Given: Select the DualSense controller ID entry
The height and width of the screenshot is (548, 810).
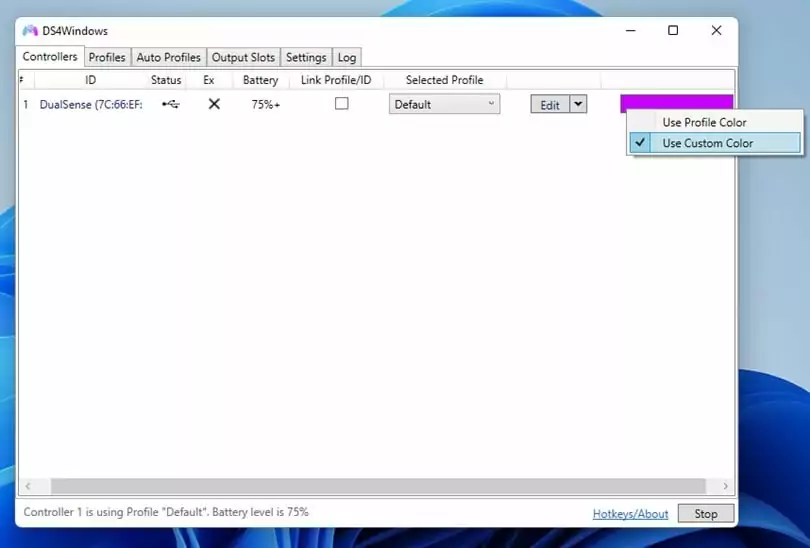Looking at the screenshot, I should pos(91,104).
